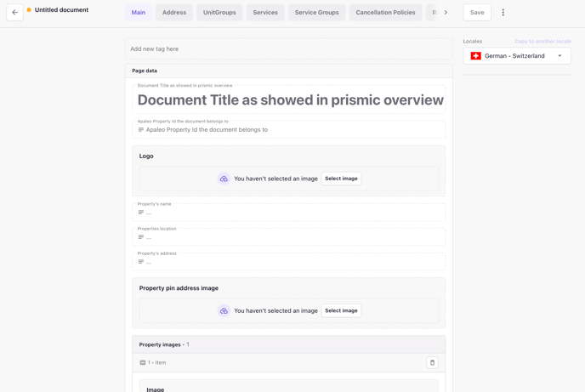The height and width of the screenshot is (392, 585).
Task: Focus the Add new tag here field
Action: [288, 48]
